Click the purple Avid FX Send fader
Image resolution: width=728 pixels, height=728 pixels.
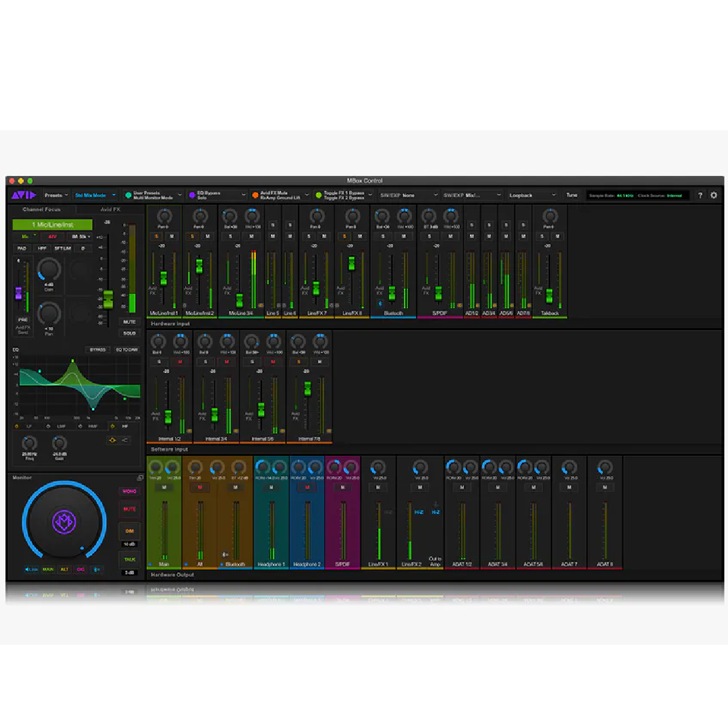(x=18, y=293)
